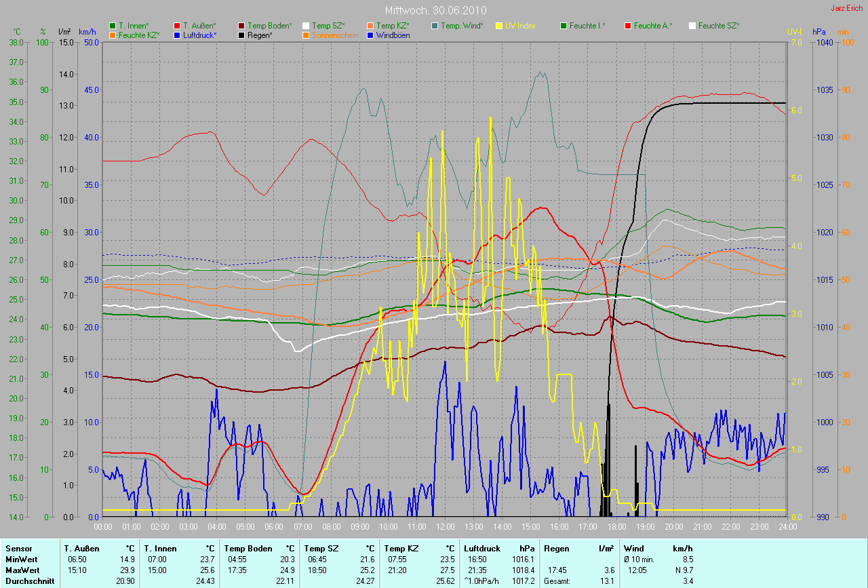Click the yellow UV Index legend entry
The width and height of the screenshot is (868, 588).
pyautogui.click(x=516, y=26)
